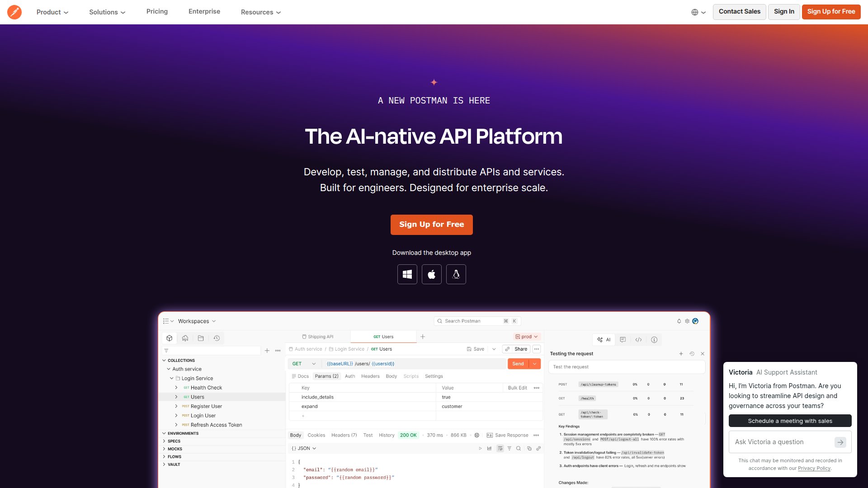Image resolution: width=868 pixels, height=488 pixels.
Task: Click the Sign In button
Action: (784, 12)
